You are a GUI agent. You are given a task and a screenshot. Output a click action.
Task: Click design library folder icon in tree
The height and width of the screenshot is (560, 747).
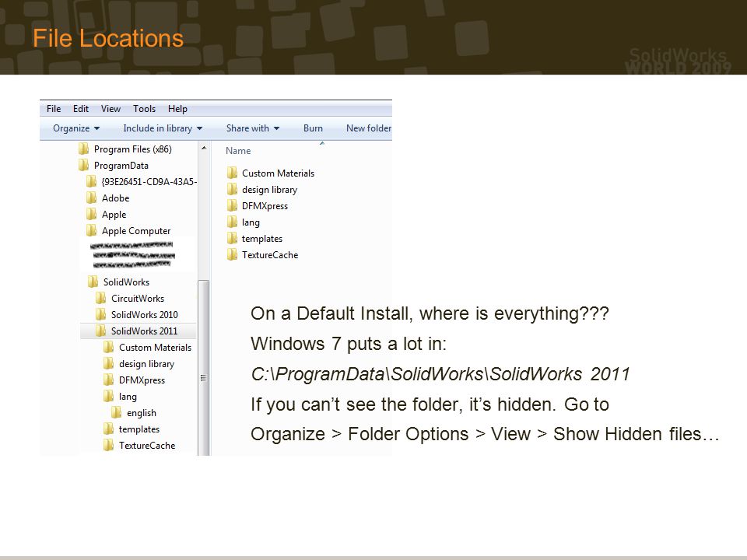(108, 363)
